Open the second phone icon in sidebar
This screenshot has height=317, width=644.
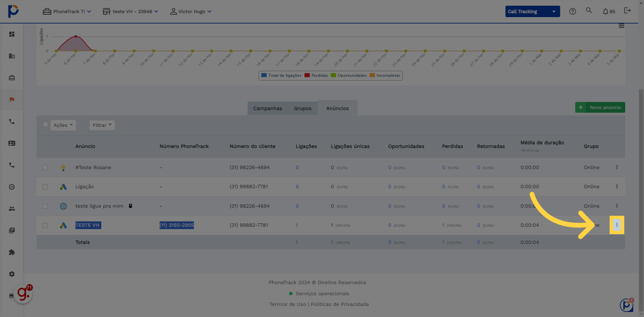12,165
